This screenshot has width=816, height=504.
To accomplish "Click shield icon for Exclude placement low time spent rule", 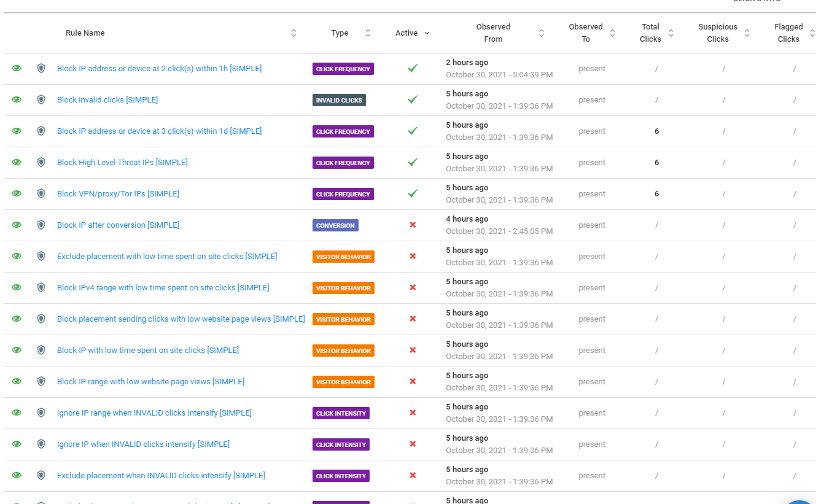I will [x=41, y=256].
